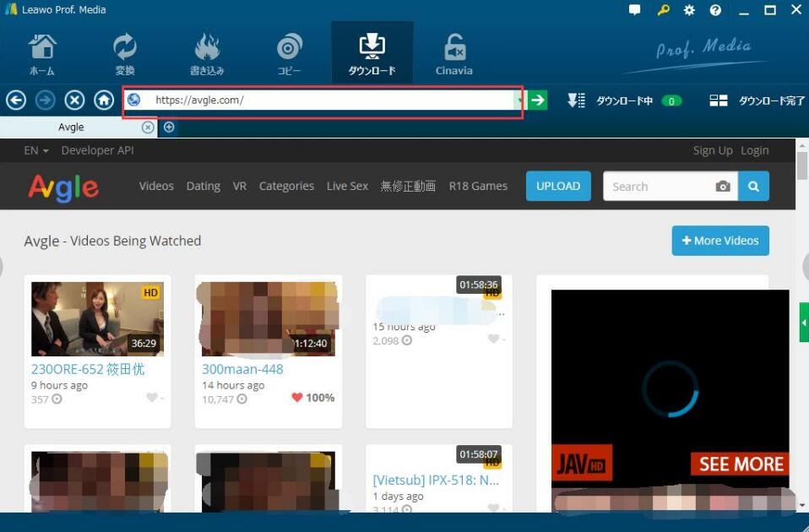Expand the EN language dropdown
809x532 pixels.
click(36, 150)
